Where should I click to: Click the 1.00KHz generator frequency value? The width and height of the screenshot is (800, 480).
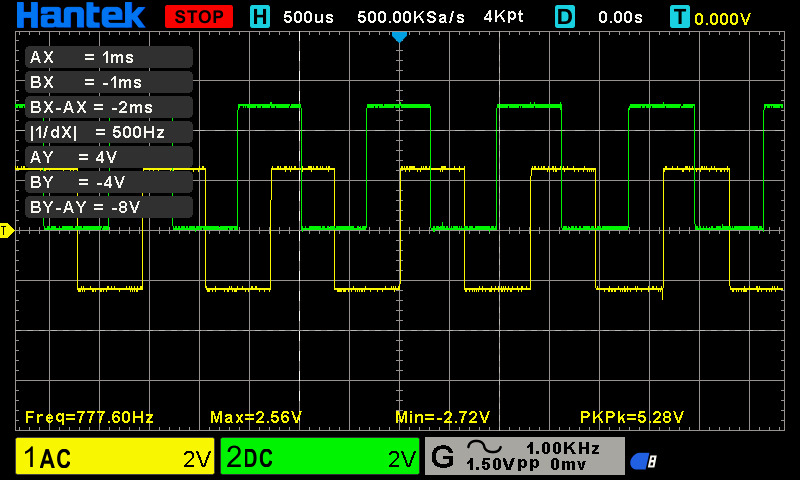click(563, 448)
